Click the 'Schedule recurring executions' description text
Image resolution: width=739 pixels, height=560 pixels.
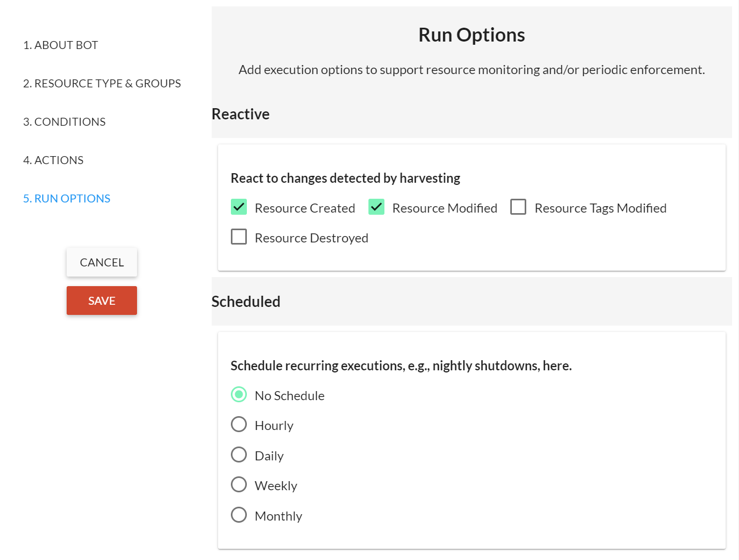(x=401, y=366)
